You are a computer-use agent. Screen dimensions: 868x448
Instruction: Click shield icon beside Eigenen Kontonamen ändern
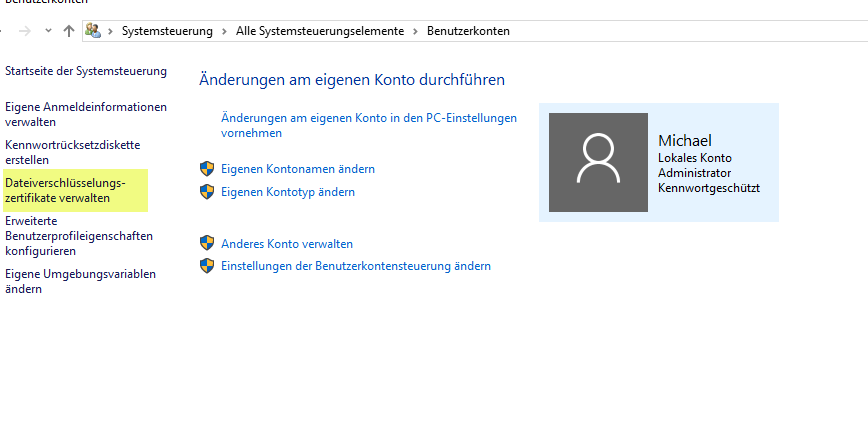point(207,169)
